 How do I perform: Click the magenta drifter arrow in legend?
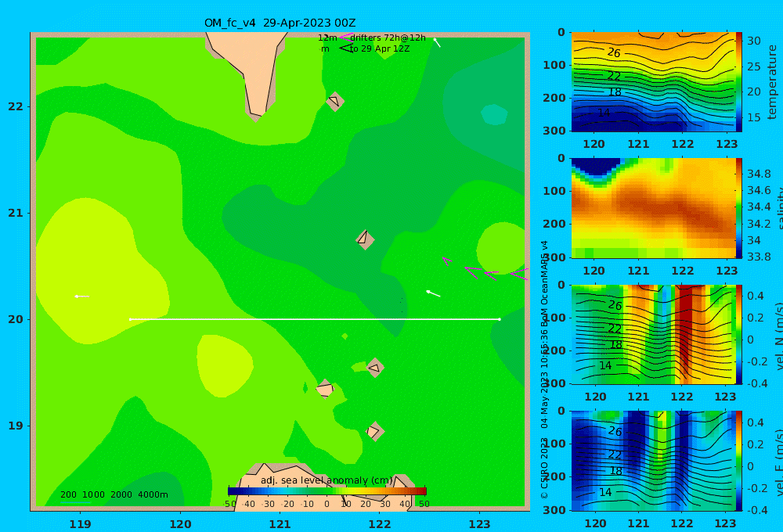tap(345, 37)
